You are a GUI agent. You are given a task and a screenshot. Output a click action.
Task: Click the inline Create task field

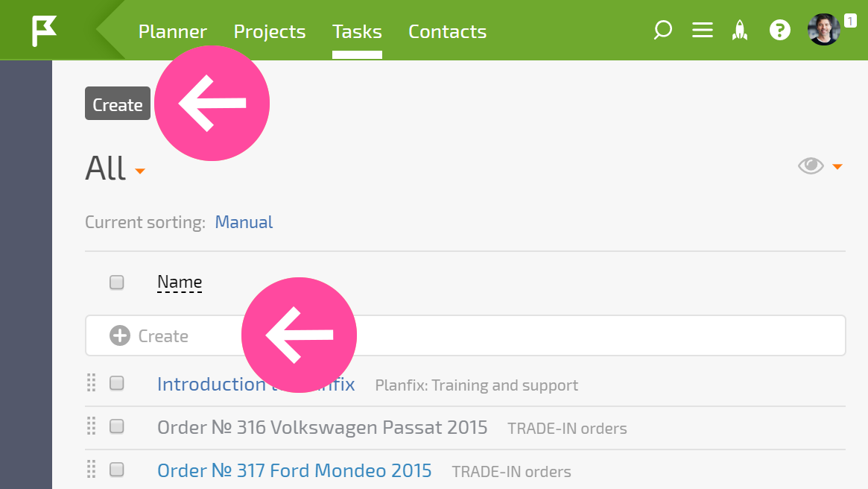tap(465, 335)
